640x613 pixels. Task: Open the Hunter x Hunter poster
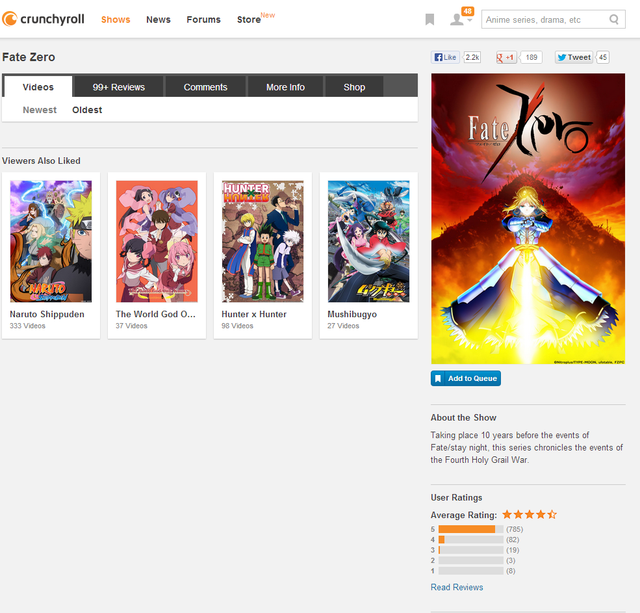click(263, 241)
